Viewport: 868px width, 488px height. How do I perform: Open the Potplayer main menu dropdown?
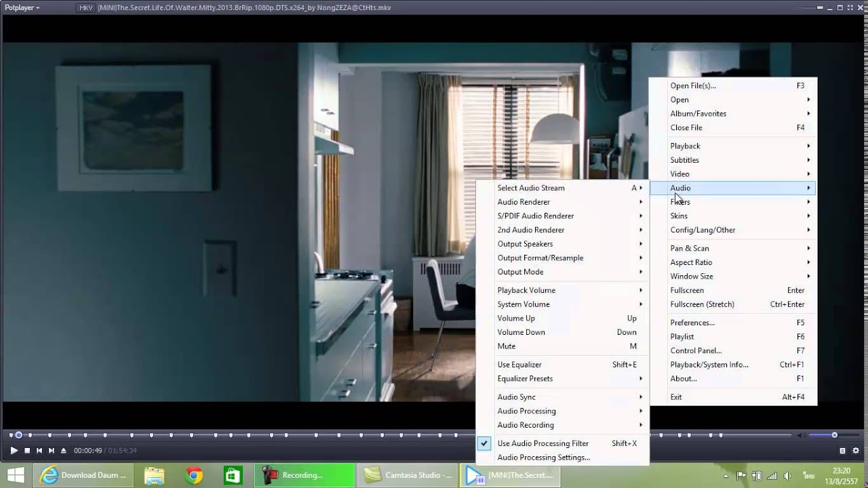click(22, 7)
